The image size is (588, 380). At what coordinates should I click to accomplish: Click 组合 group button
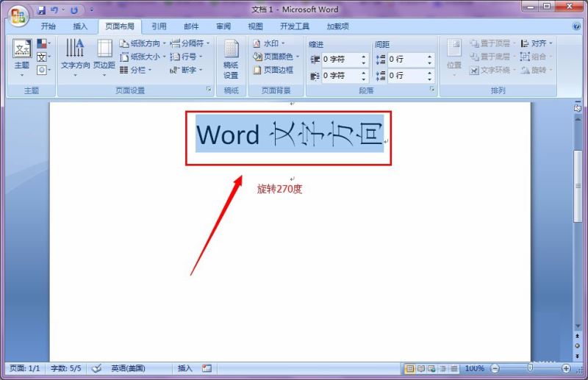click(537, 57)
